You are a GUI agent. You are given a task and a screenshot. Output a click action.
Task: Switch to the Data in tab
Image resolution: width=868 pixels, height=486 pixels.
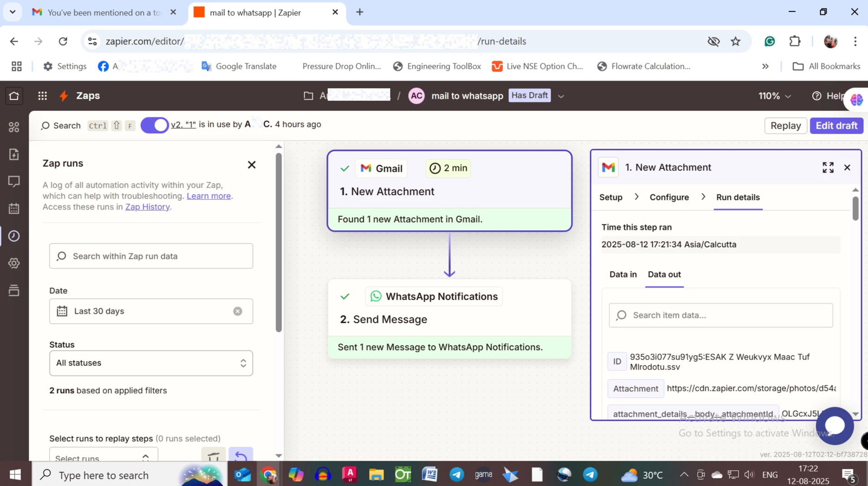[x=623, y=275]
